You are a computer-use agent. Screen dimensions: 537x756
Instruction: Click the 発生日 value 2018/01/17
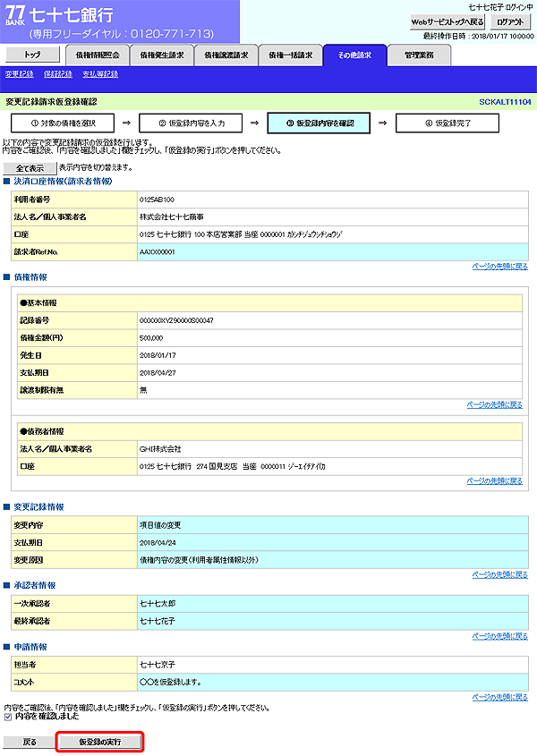(x=158, y=355)
